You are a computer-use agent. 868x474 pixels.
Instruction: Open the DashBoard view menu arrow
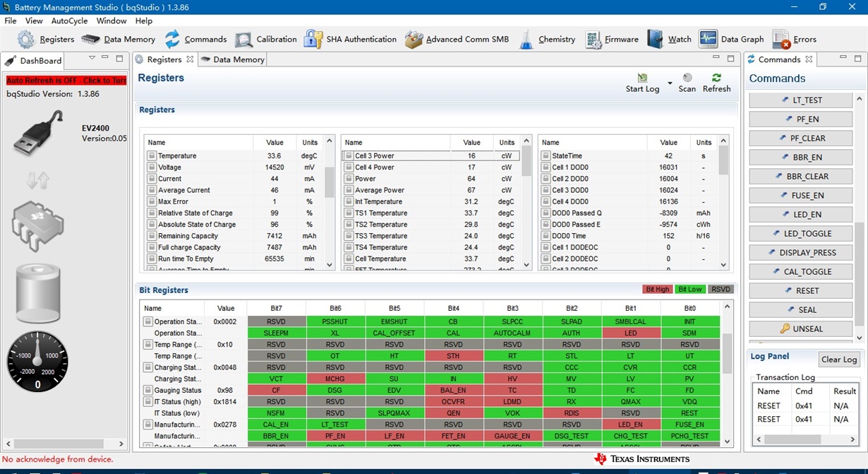[92, 58]
